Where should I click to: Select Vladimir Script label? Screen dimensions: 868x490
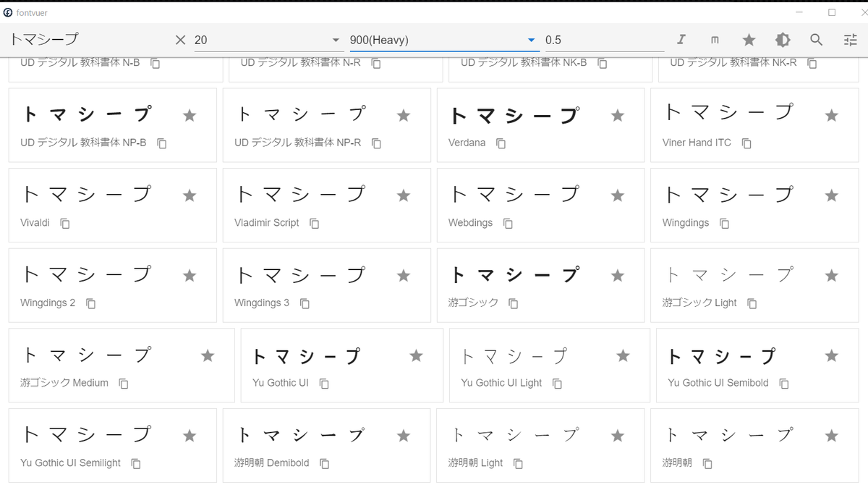pyautogui.click(x=267, y=223)
